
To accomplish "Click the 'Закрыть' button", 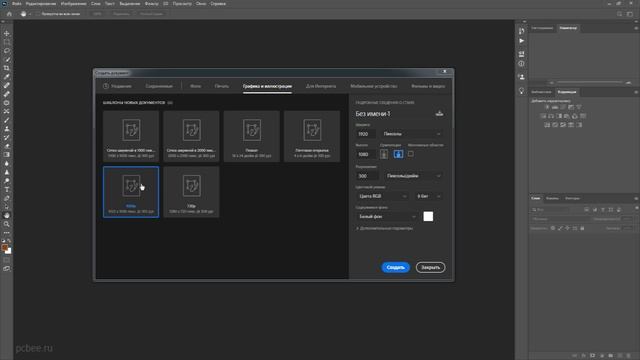I will click(x=430, y=267).
